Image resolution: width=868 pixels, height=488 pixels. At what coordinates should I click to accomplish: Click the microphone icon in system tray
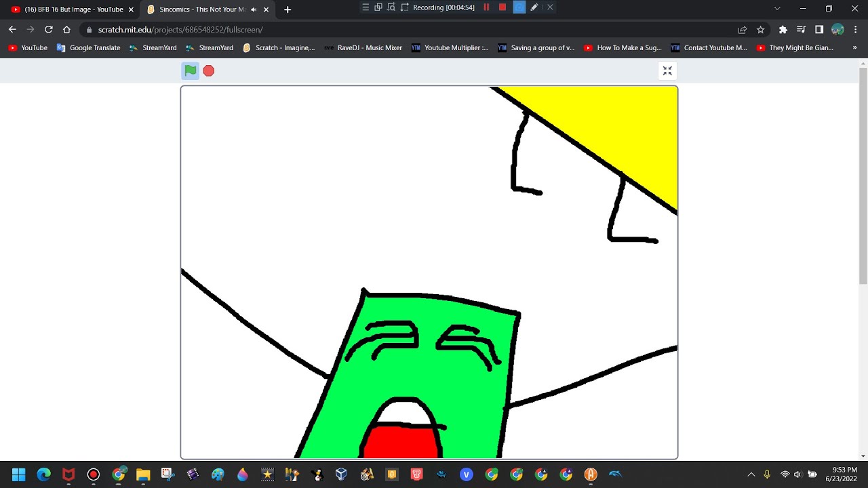coord(767,474)
